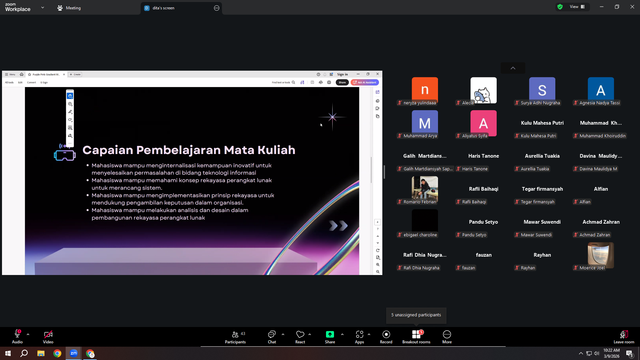Expand the share options arrow beside Share
Viewport: 640px width, 360px height.
click(342, 334)
